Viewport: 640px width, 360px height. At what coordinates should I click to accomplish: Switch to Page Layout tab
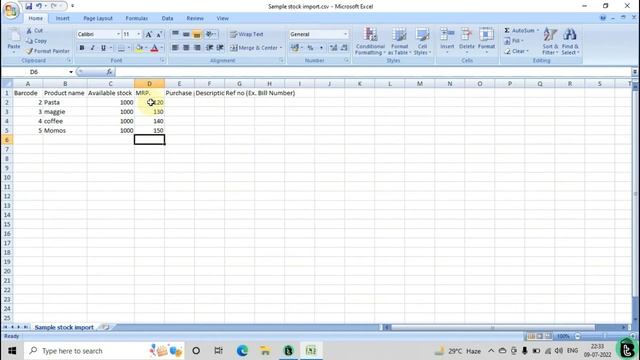98,18
